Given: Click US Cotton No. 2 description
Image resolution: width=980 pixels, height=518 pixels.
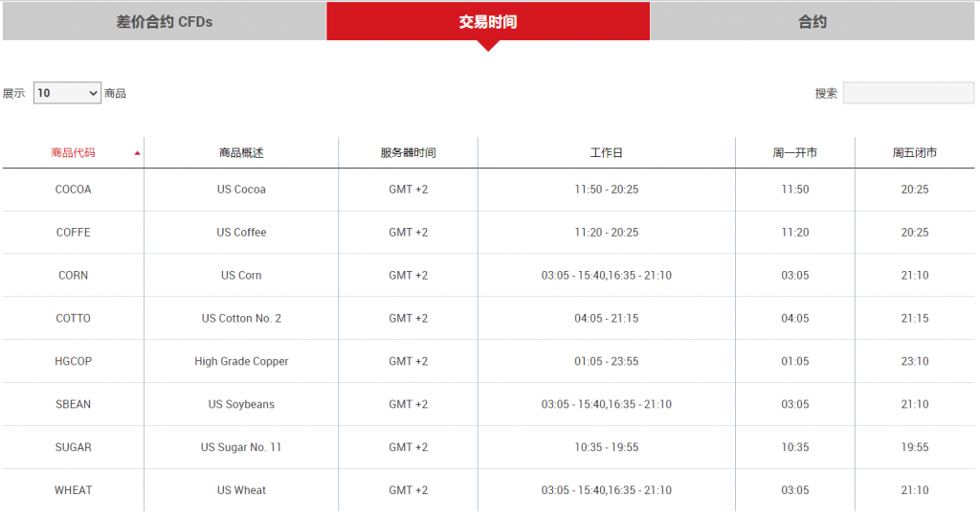Looking at the screenshot, I should point(241,319).
